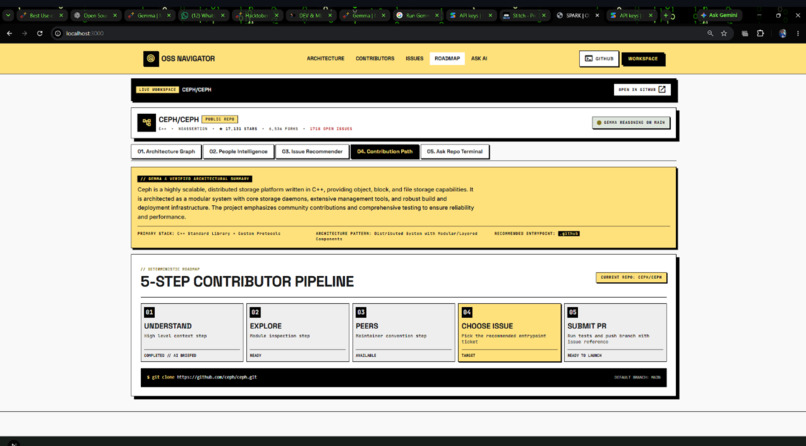Switch to the Hacktober browser tab
The width and height of the screenshot is (806, 446).
pos(257,15)
